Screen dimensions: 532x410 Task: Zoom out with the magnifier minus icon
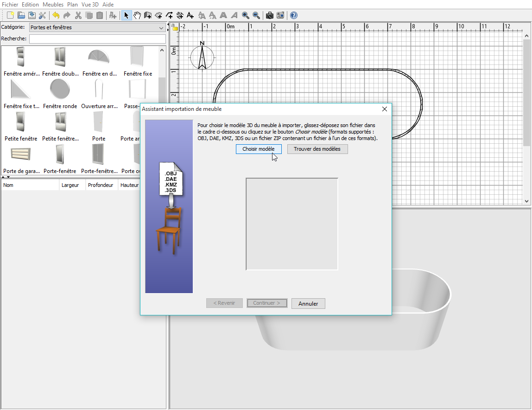pyautogui.click(x=256, y=15)
